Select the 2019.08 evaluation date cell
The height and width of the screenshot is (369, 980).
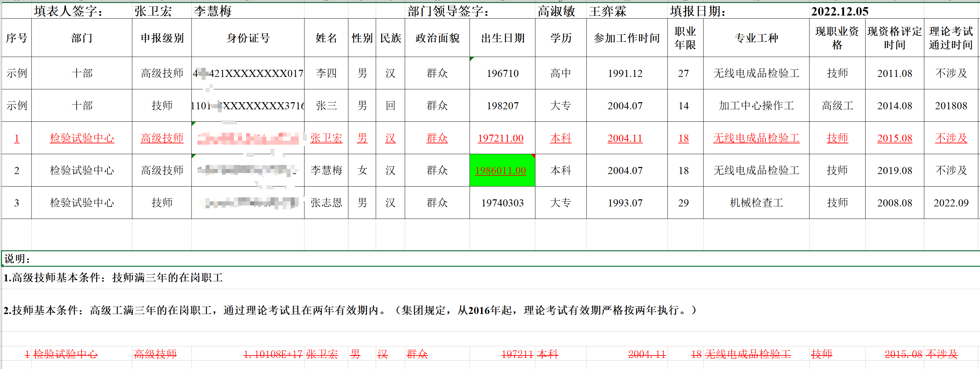[895, 170]
